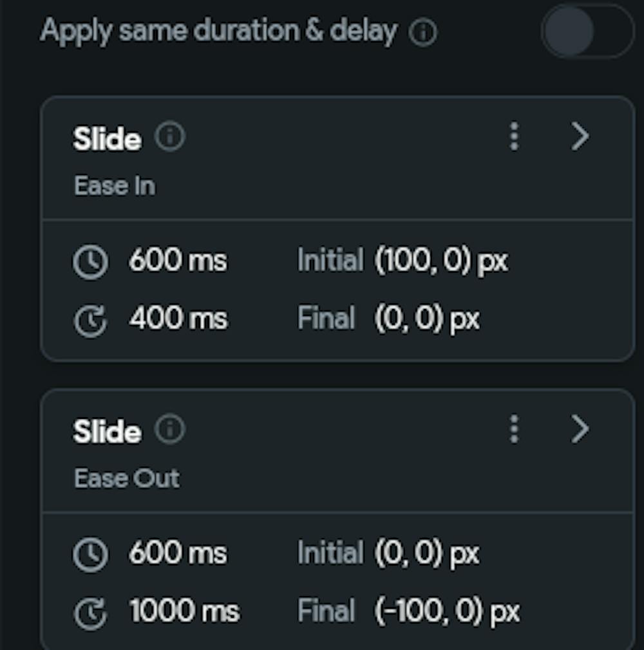This screenshot has height=650, width=644.
Task: Edit the 400 ms delay value
Action: (x=178, y=319)
